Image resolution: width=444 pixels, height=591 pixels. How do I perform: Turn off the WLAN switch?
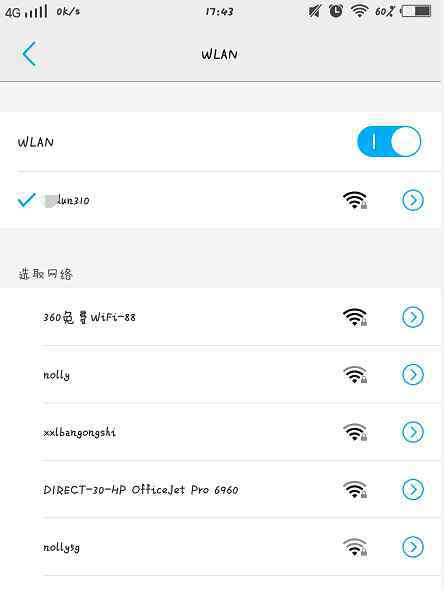pos(389,142)
